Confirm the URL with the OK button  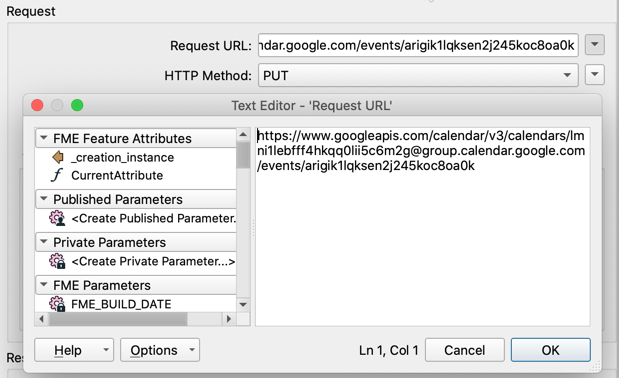(550, 350)
